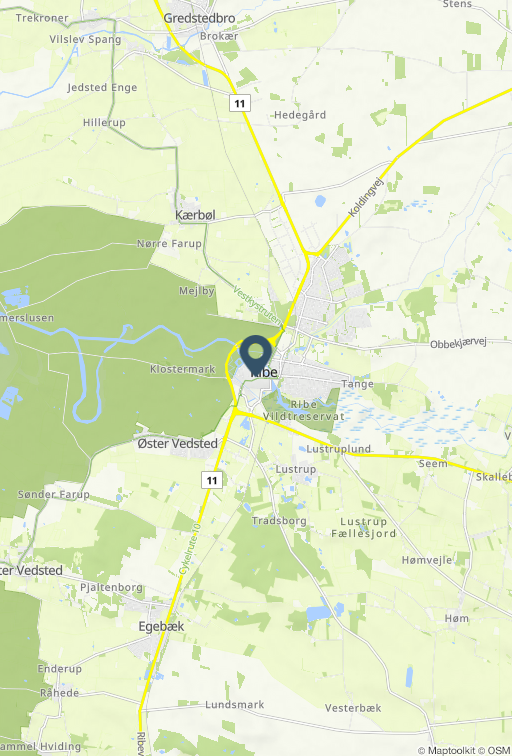512x756 pixels.
Task: Select the Klostermark area label
Action: [183, 369]
